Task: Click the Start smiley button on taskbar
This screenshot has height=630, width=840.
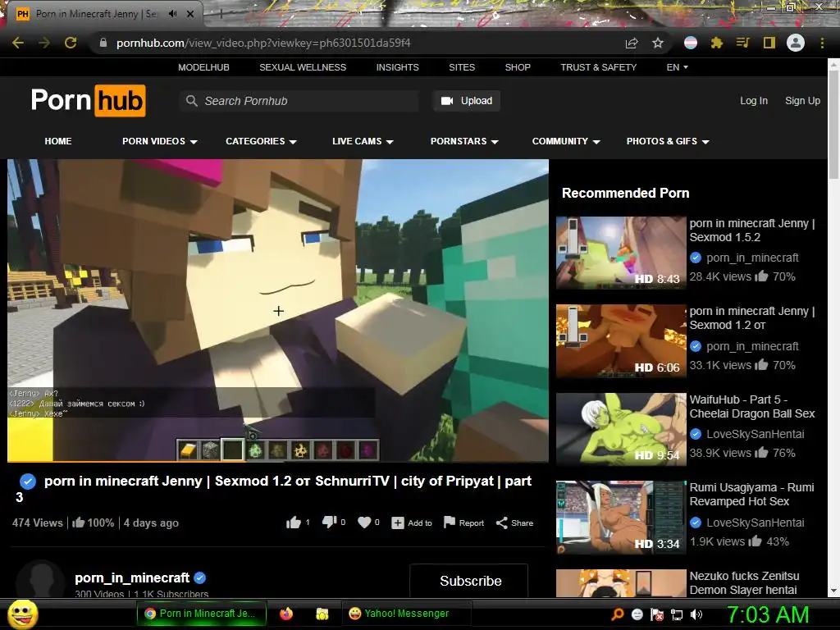Action: pos(22,614)
